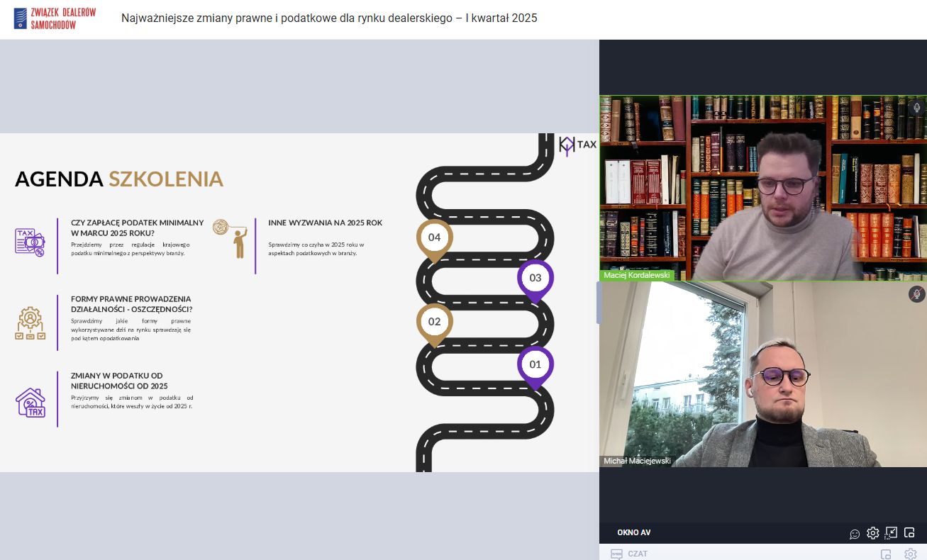Click the purple 01 road pin marker
The height and width of the screenshot is (560, 927).
click(x=535, y=365)
